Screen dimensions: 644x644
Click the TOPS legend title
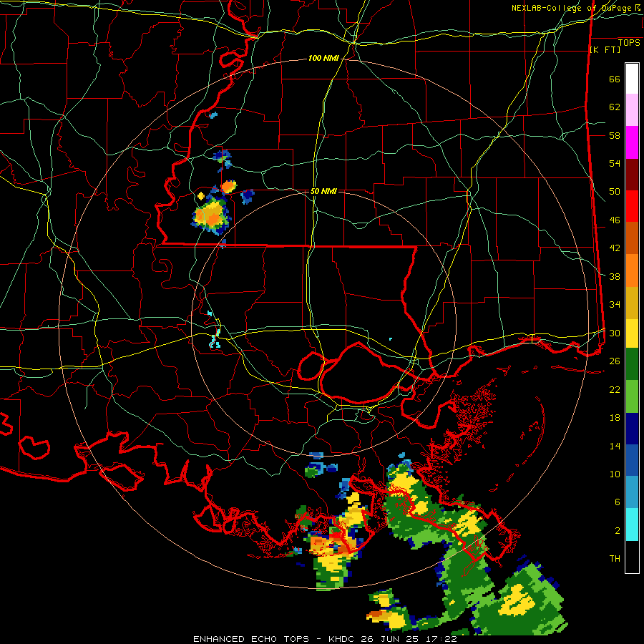coord(629,43)
